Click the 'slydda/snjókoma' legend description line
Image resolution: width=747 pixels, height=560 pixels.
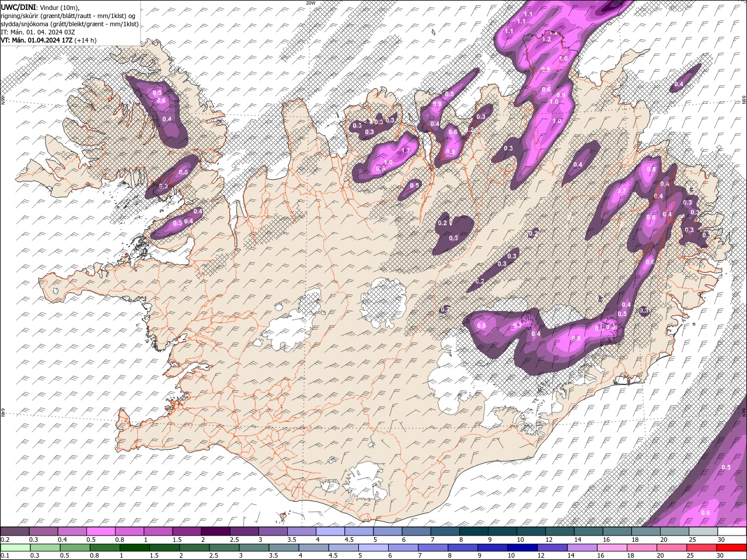click(69, 23)
